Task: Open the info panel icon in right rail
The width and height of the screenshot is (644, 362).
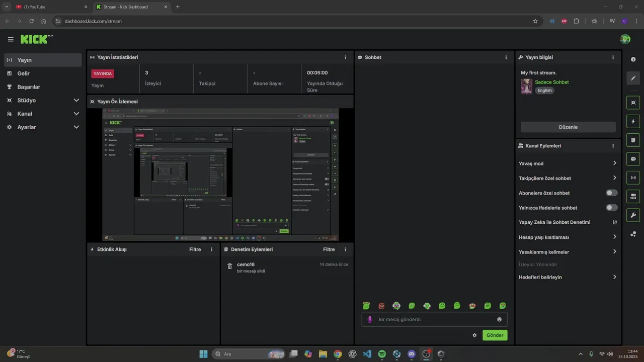Action: [633, 59]
